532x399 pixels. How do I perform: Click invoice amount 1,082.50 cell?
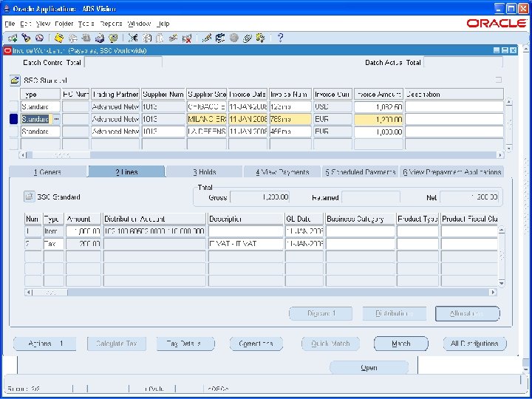[378, 106]
